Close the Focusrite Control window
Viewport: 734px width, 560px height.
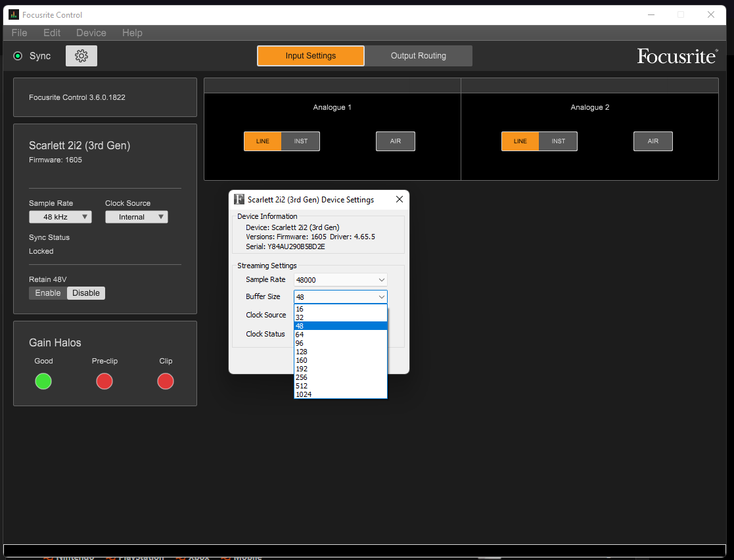tap(711, 15)
